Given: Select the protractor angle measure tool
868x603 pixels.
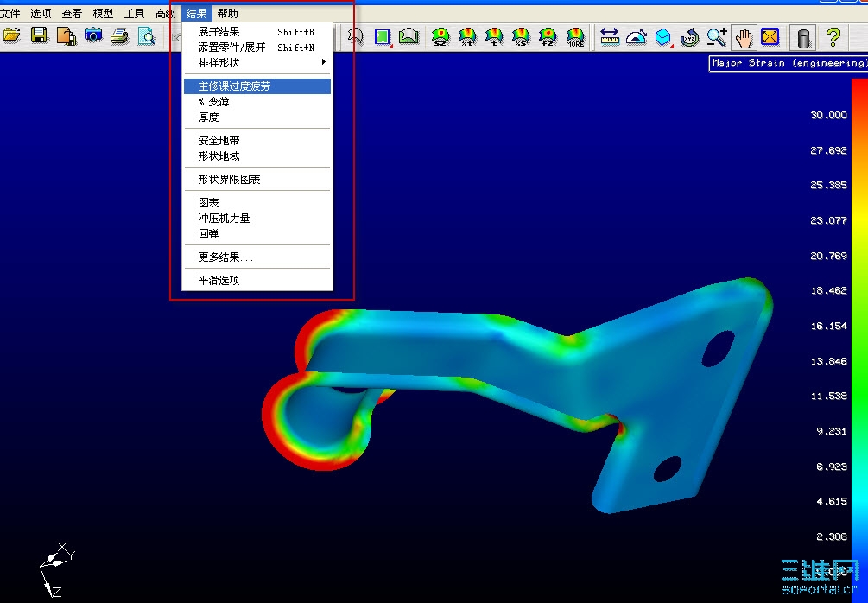Looking at the screenshot, I should [x=636, y=37].
